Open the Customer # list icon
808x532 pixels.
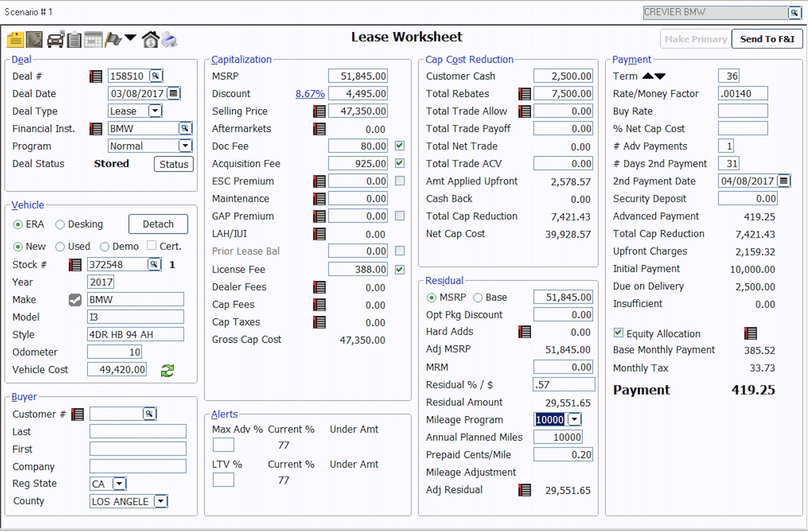[78, 414]
